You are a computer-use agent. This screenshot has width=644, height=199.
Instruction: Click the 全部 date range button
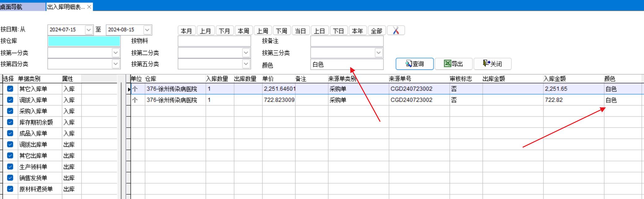pos(377,31)
